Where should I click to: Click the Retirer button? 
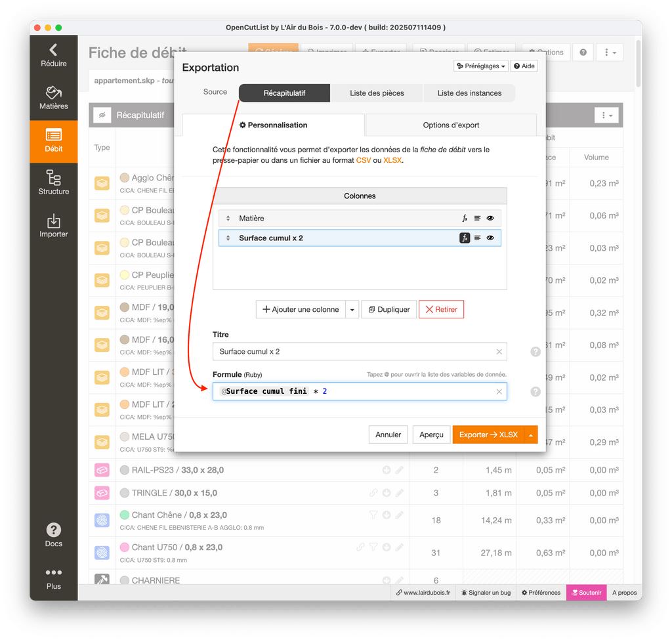pyautogui.click(x=441, y=310)
